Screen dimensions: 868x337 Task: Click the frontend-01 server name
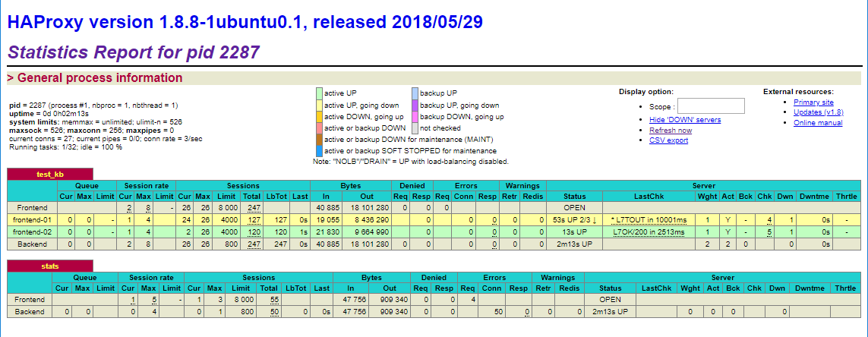coord(32,219)
